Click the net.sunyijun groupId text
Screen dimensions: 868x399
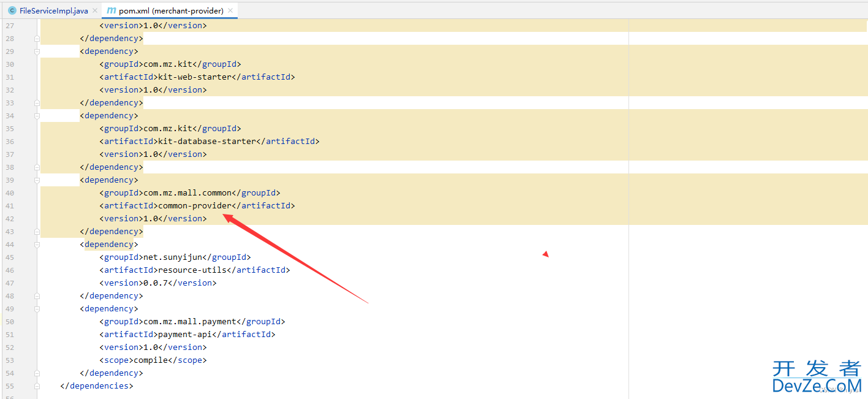click(x=173, y=257)
